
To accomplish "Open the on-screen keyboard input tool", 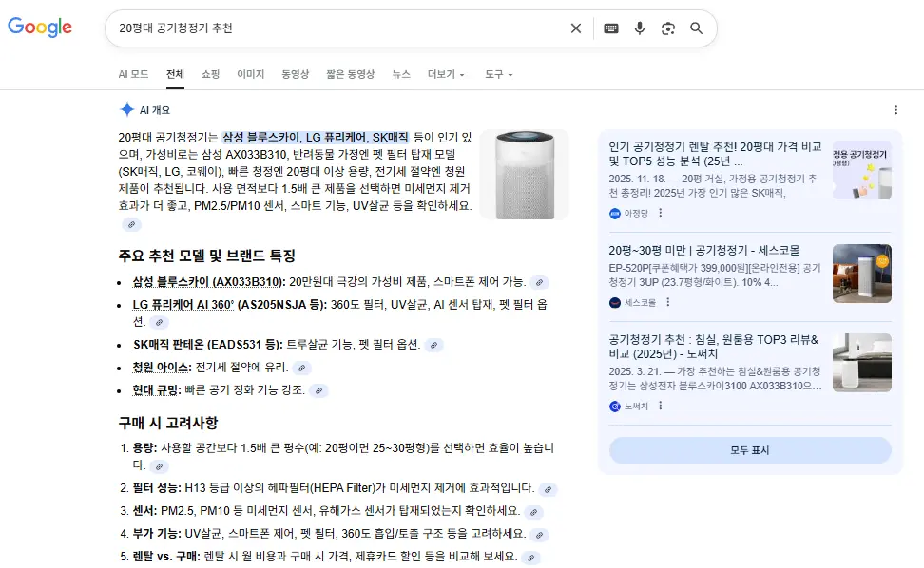I will [610, 28].
